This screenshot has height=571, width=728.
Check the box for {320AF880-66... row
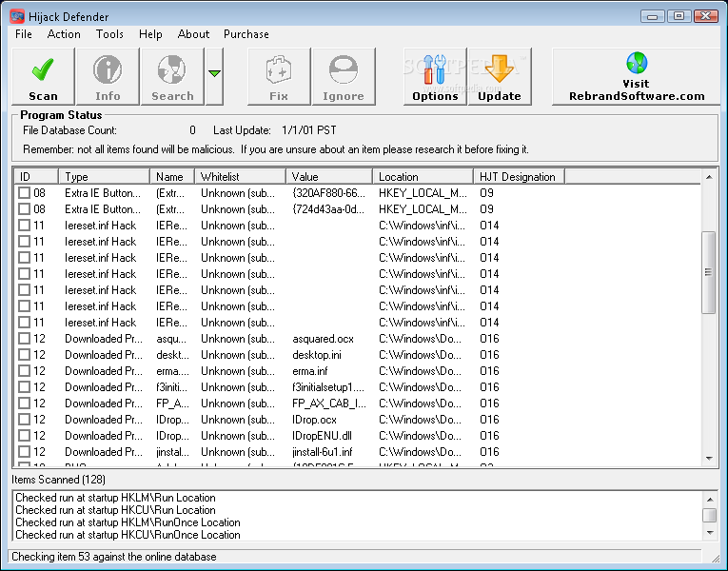tap(24, 193)
